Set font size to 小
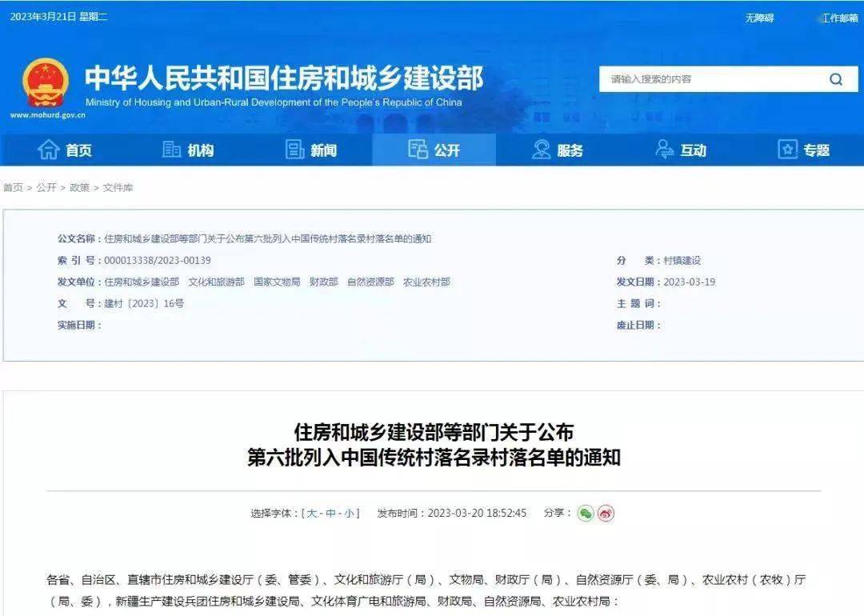Screen dimensions: 864x616 pos(350,514)
